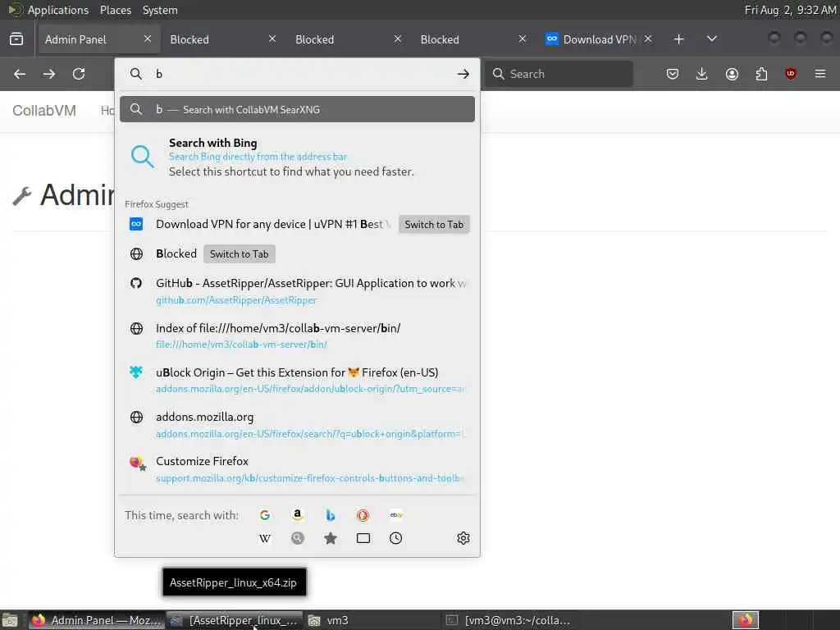Image resolution: width=840 pixels, height=630 pixels.
Task: Open the System menu
Action: (160, 10)
